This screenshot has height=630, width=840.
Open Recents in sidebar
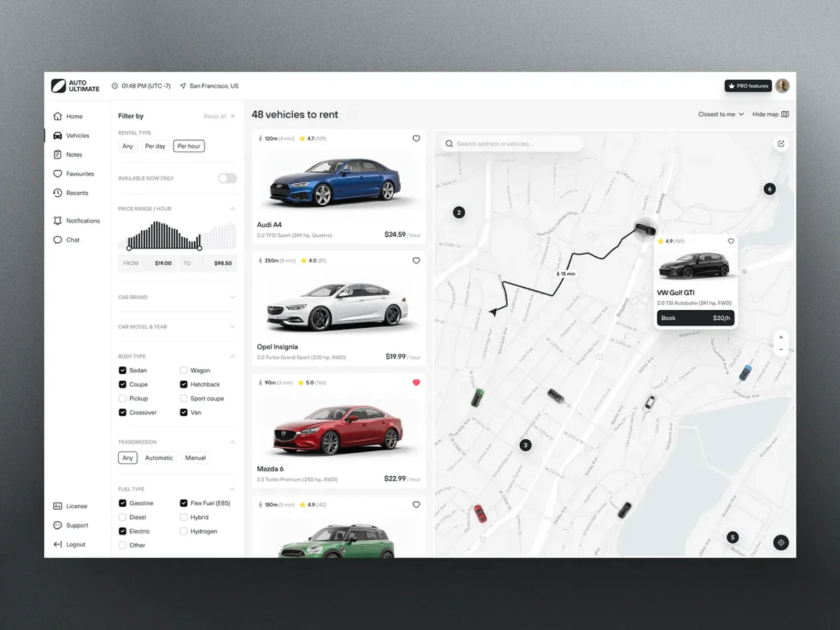71,193
